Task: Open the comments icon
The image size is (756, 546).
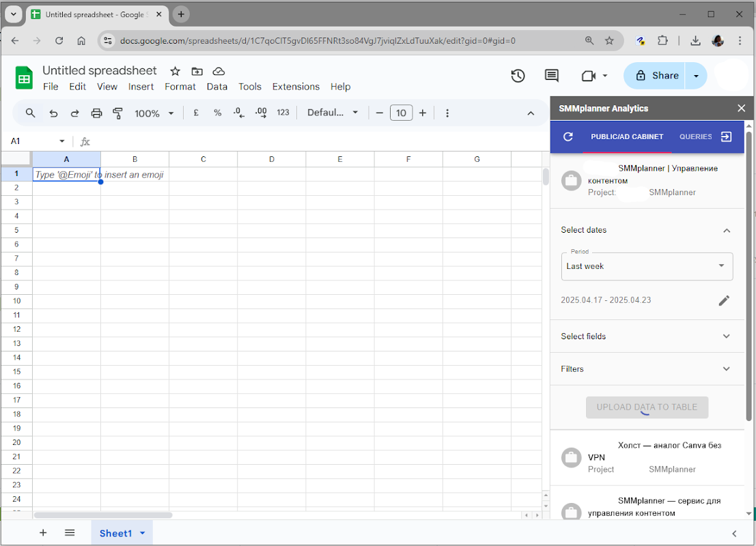Action: [552, 76]
